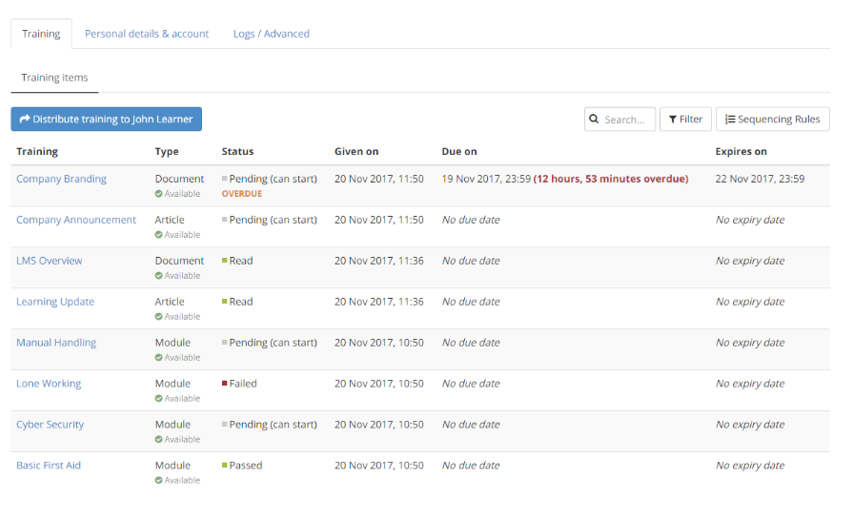The height and width of the screenshot is (511, 854).
Task: Focus the Search input field
Action: [624, 119]
